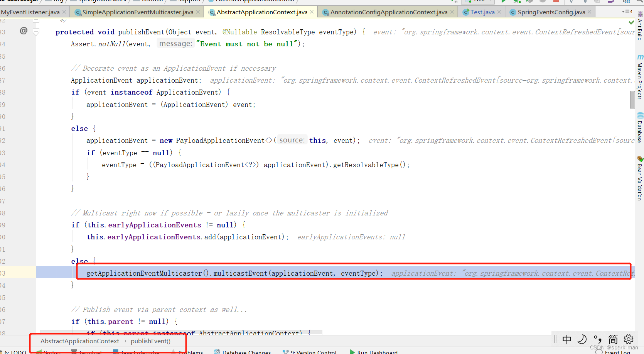Go to the SpringEventsConfig.java tab
Viewport: 644px width, 354px height.
551,12
